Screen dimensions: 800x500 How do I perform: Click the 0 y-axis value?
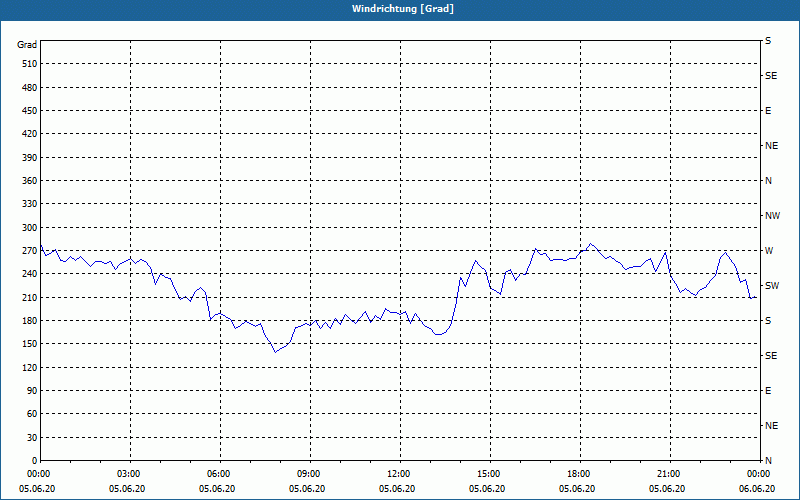[34, 461]
